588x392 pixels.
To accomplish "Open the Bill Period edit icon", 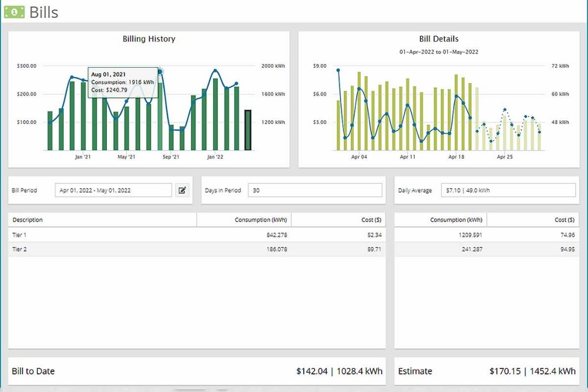I will pyautogui.click(x=182, y=190).
